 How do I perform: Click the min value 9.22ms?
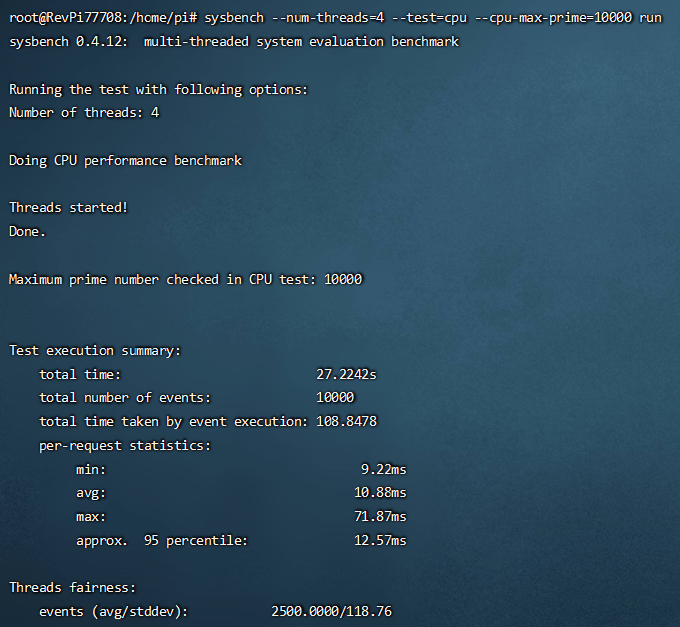point(384,469)
